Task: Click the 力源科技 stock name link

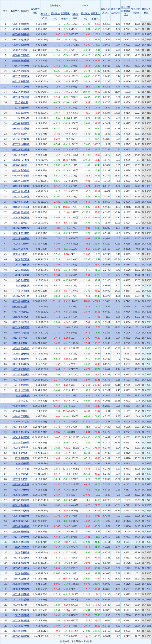Action: [25, 34]
